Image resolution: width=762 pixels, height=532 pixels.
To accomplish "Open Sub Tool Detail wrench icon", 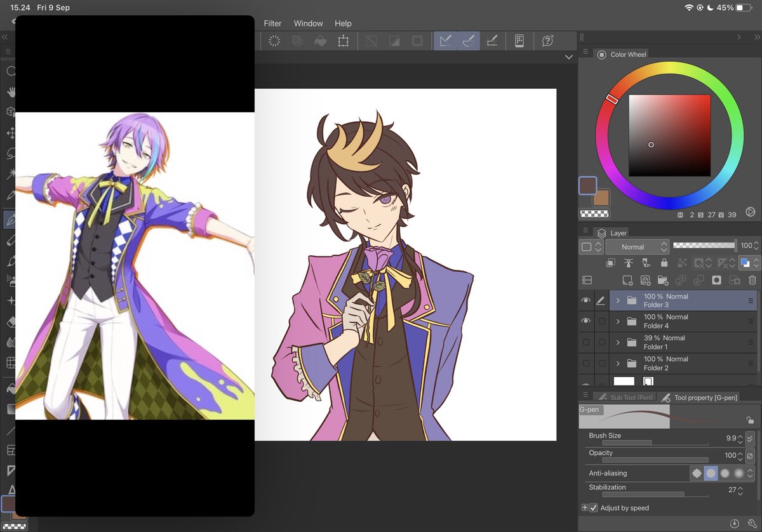I will tap(752, 524).
